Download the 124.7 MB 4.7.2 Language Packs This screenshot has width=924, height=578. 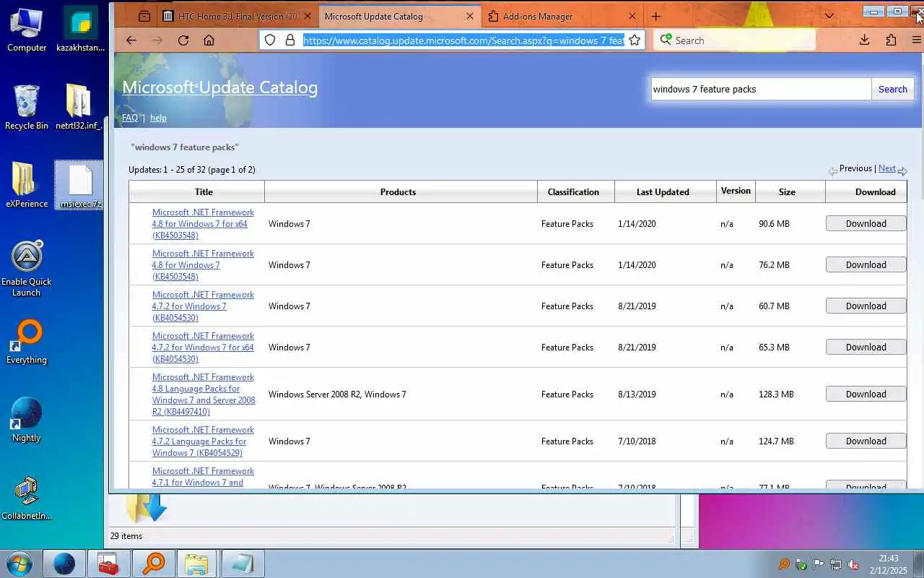[x=866, y=441]
